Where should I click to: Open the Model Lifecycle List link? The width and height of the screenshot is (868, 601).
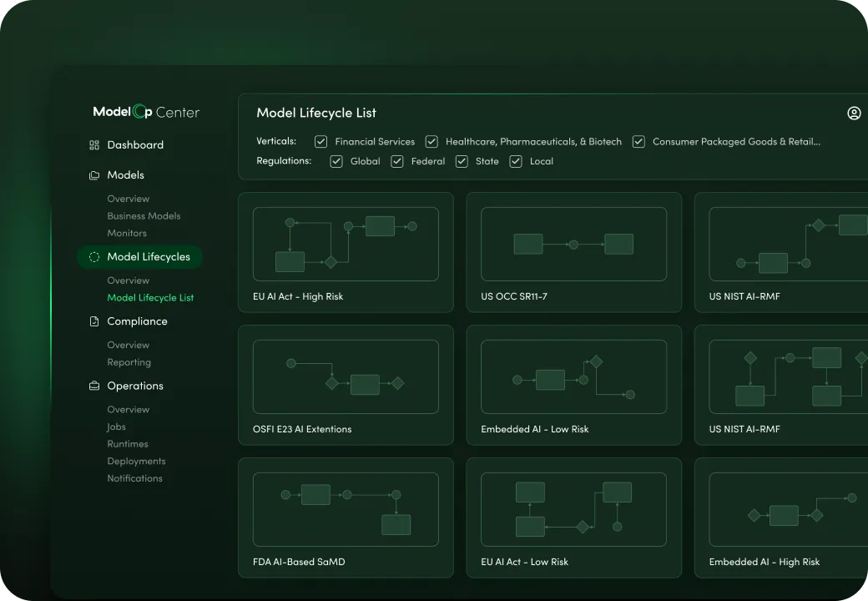tap(150, 297)
